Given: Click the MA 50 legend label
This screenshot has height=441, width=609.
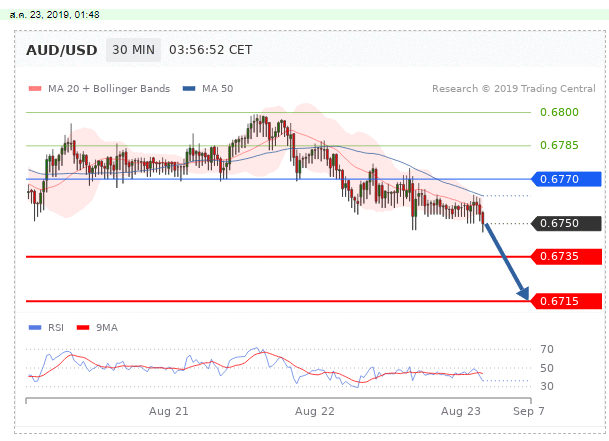Looking at the screenshot, I should [218, 89].
